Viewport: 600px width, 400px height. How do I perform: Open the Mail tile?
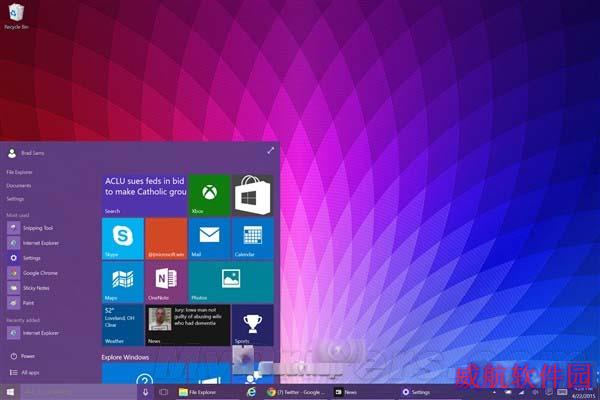click(209, 239)
